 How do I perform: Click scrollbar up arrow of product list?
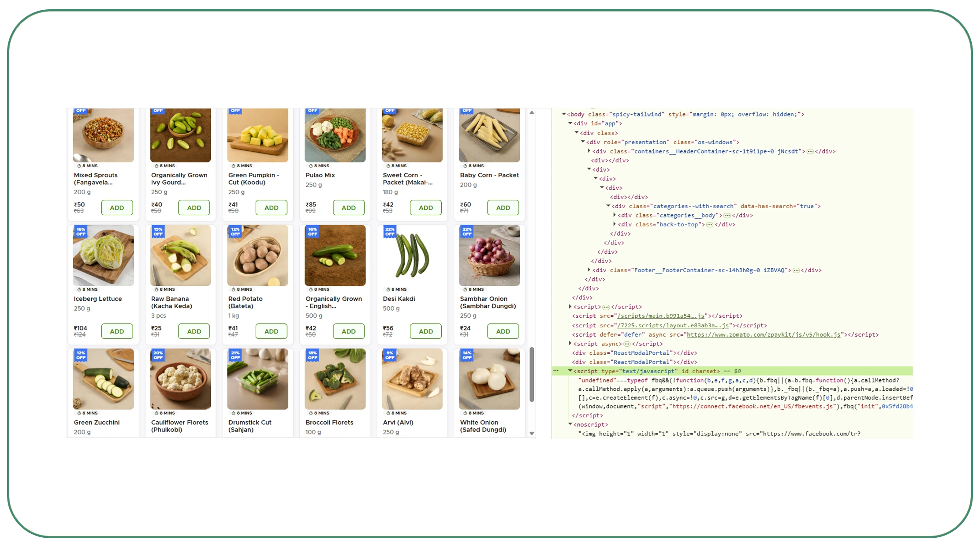pyautogui.click(x=532, y=113)
